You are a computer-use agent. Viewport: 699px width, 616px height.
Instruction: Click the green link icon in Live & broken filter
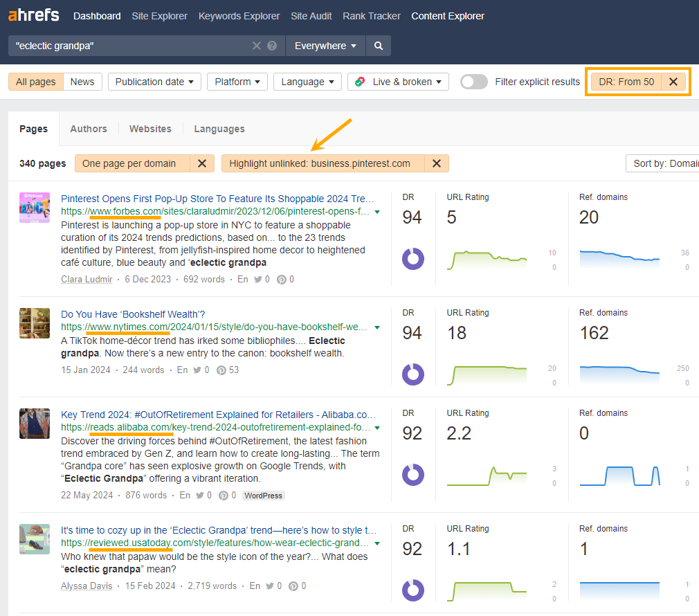tap(359, 81)
